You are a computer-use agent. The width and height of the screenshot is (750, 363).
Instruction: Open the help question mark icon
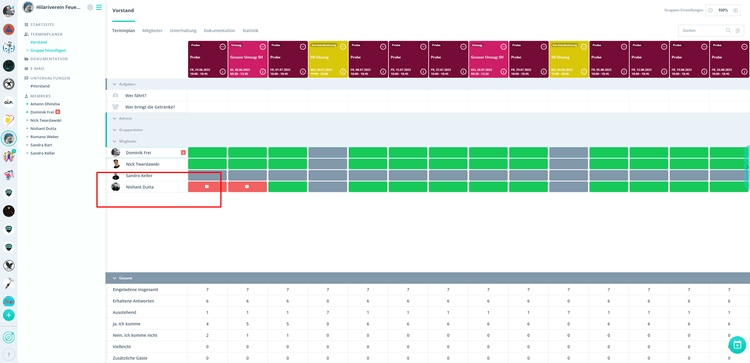pyautogui.click(x=9, y=354)
